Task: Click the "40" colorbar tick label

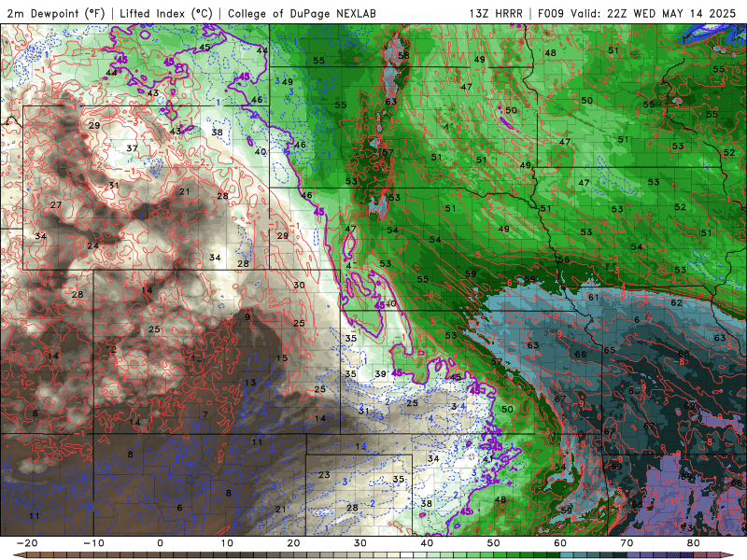Action: 427,543
